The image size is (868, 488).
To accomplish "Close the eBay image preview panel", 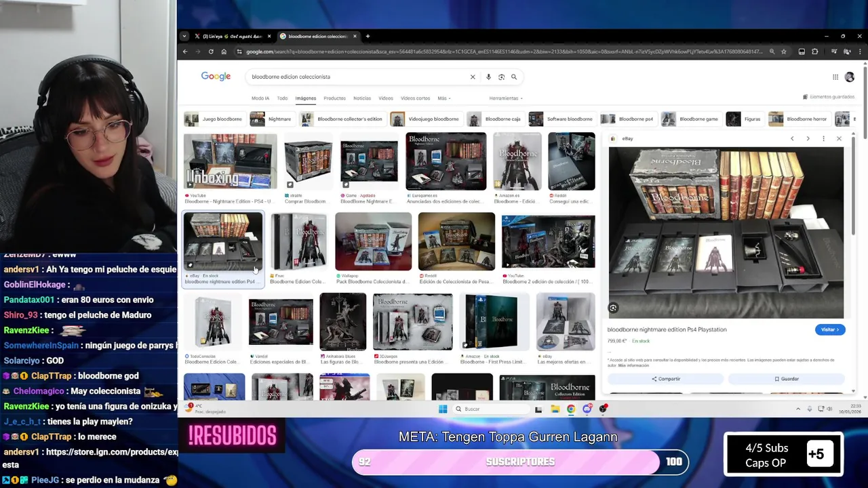I will [x=839, y=138].
